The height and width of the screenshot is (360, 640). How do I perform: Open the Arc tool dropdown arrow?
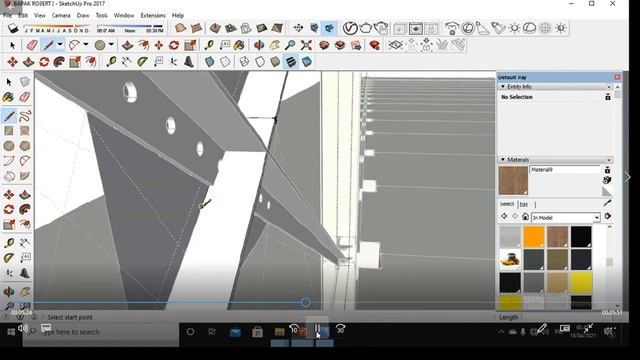(x=86, y=44)
